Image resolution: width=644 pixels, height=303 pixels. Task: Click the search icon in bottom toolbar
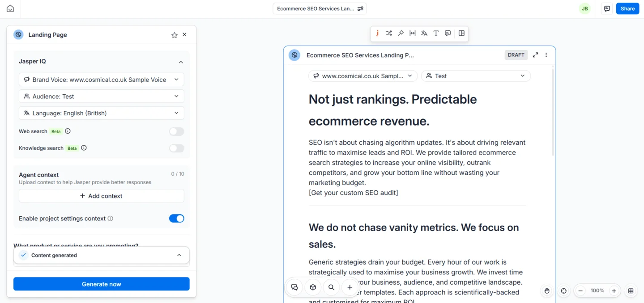[331, 287]
